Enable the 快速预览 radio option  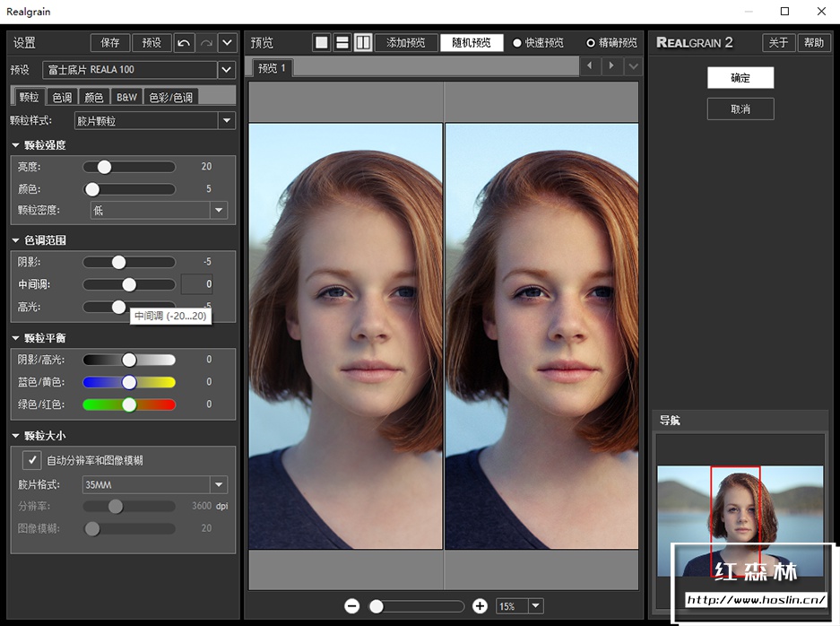tap(517, 43)
